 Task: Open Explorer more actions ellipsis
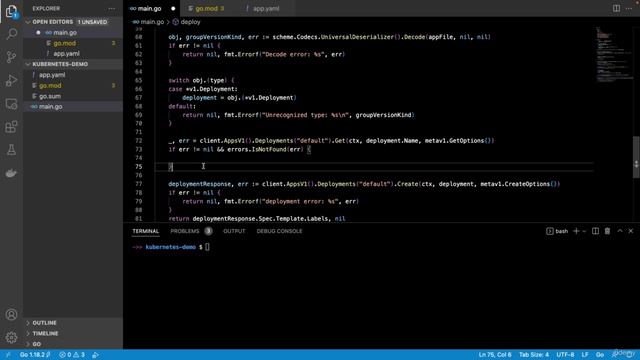(111, 9)
